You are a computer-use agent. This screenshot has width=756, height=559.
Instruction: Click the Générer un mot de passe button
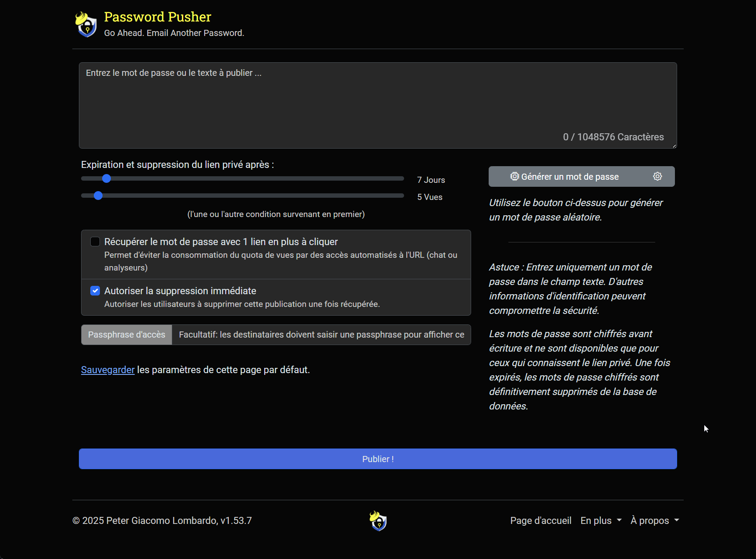[x=570, y=176]
